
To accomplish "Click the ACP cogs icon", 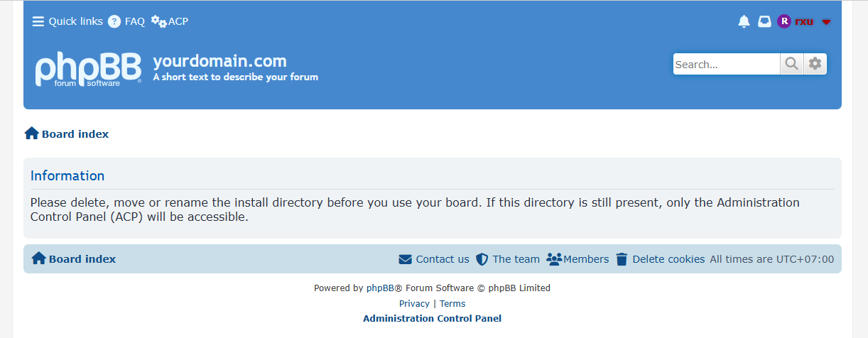I will click(x=159, y=21).
